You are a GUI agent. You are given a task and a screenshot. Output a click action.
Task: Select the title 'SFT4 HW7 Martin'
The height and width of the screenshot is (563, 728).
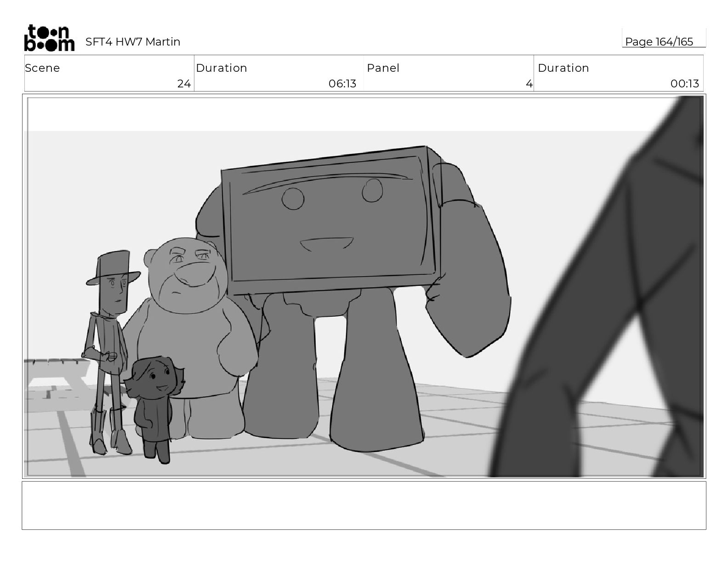point(133,42)
